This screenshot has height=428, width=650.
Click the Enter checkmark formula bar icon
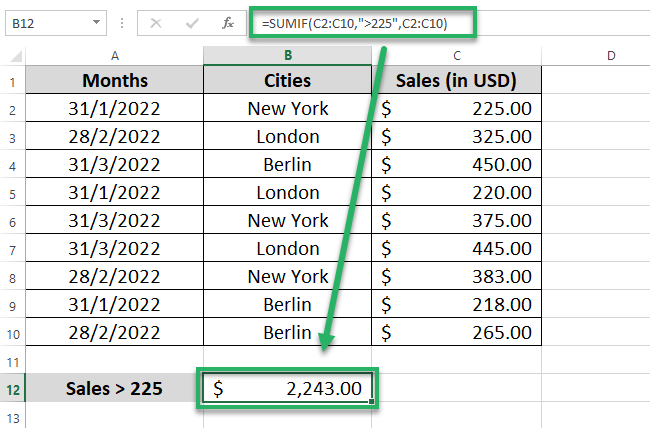click(192, 23)
